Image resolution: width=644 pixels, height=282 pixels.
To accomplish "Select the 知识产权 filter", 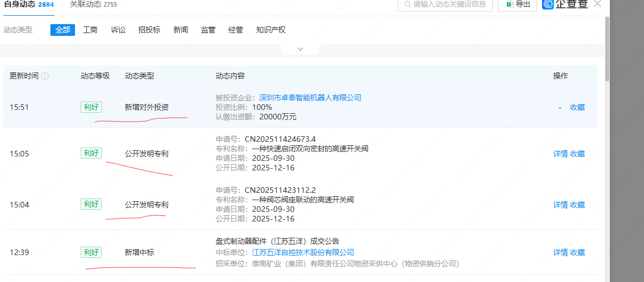I will pos(270,30).
